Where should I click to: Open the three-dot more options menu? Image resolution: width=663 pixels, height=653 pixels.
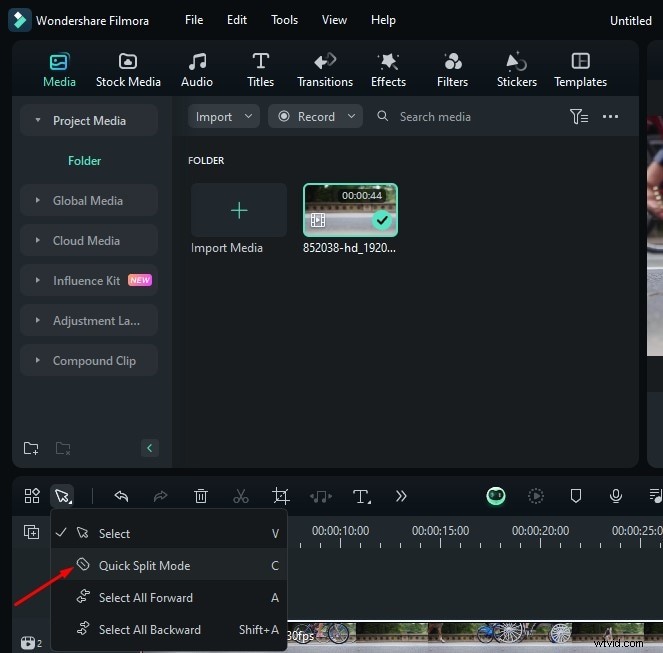click(x=610, y=116)
